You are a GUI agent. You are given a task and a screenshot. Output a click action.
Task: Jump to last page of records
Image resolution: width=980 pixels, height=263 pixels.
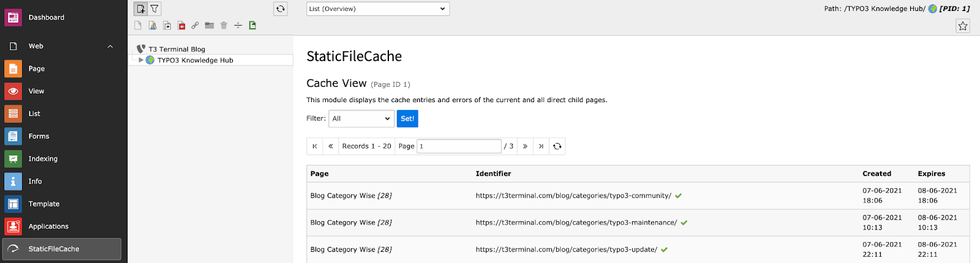[541, 146]
